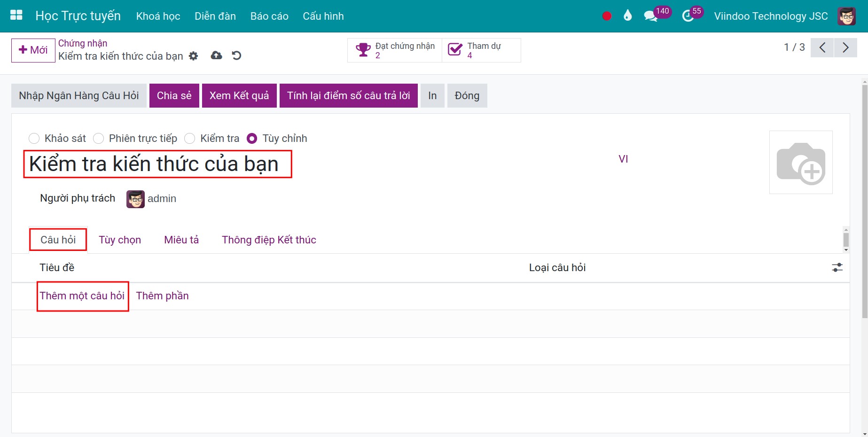Click the camera placeholder to add image
The width and height of the screenshot is (868, 437).
tap(801, 162)
